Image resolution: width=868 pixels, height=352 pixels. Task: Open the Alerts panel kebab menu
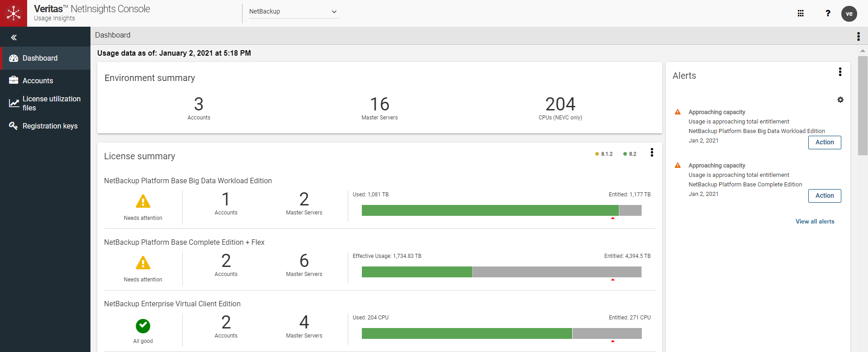pos(840,71)
